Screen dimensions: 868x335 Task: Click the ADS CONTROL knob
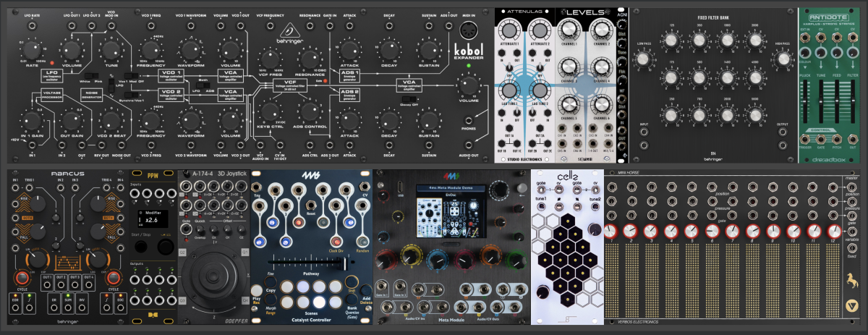[310, 111]
